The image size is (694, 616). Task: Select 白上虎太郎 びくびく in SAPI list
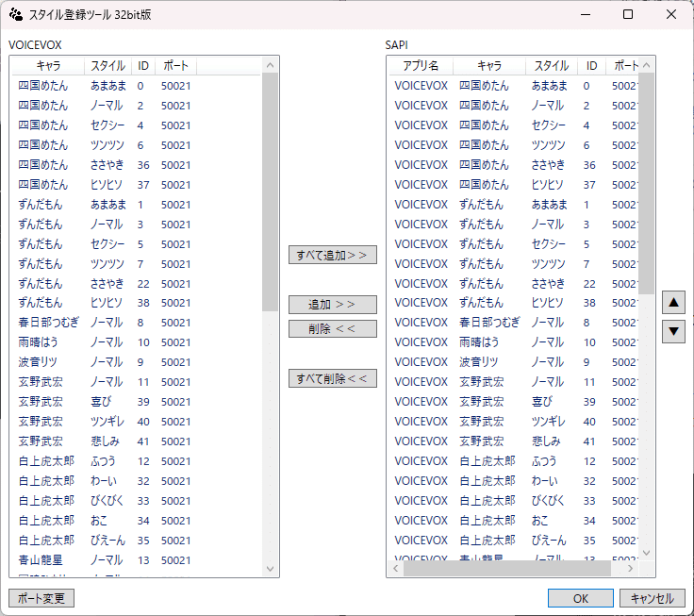pyautogui.click(x=514, y=501)
